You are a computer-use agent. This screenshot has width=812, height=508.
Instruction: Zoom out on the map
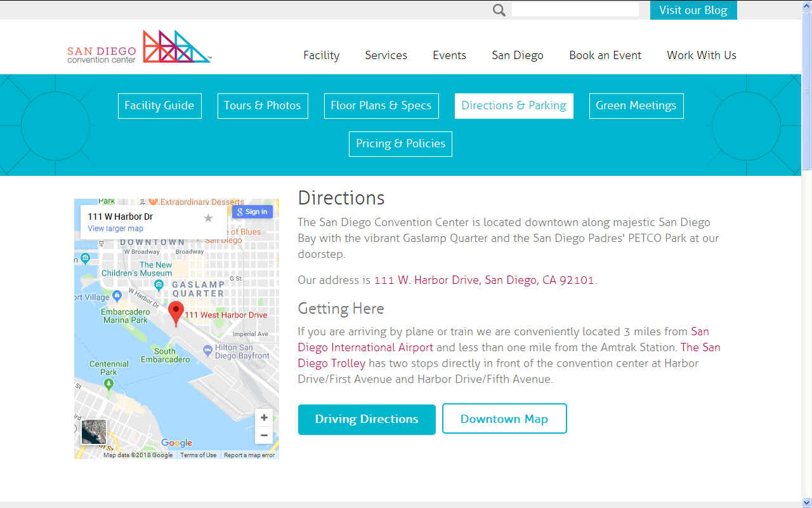click(x=264, y=436)
